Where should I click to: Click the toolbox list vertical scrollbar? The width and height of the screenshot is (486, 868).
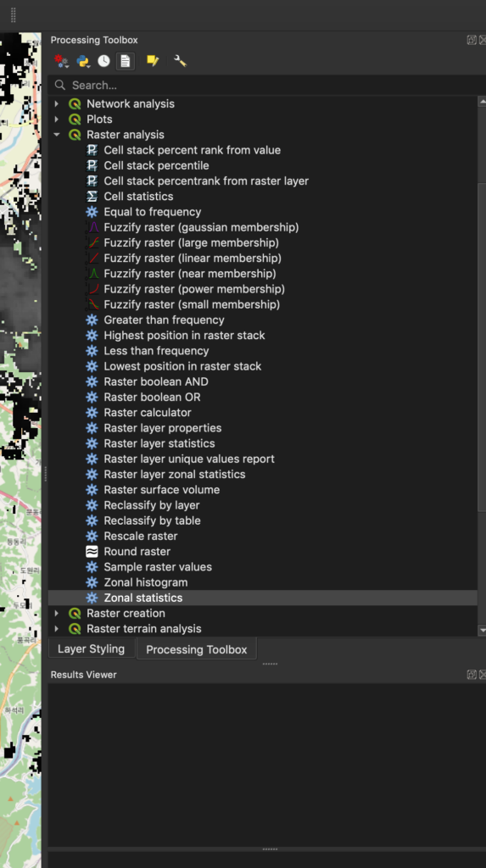point(482,348)
